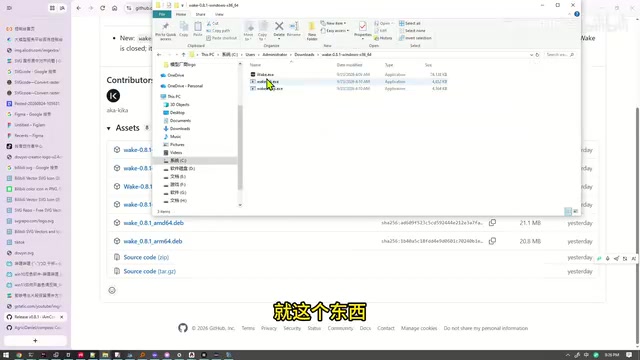Click navigation pane scrollbar in Explorer

[240, 147]
